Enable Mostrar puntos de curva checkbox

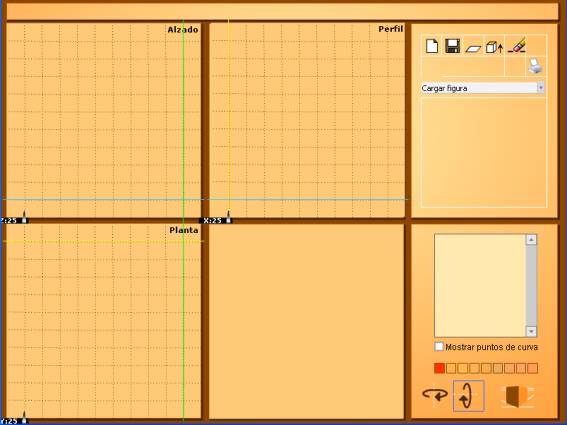[439, 347]
